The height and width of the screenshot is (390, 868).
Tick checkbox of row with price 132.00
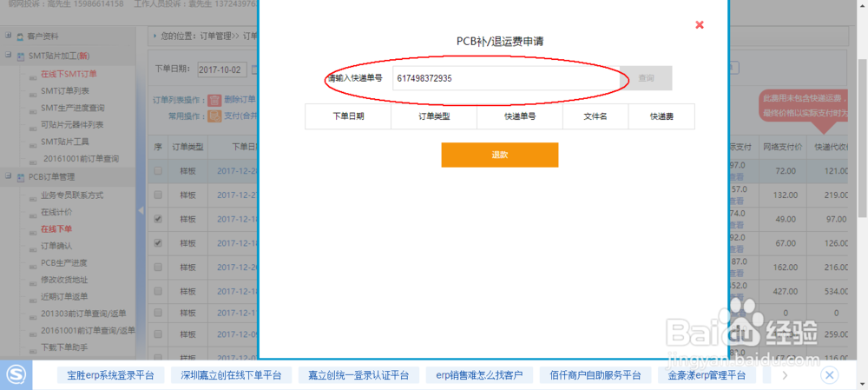pos(158,195)
